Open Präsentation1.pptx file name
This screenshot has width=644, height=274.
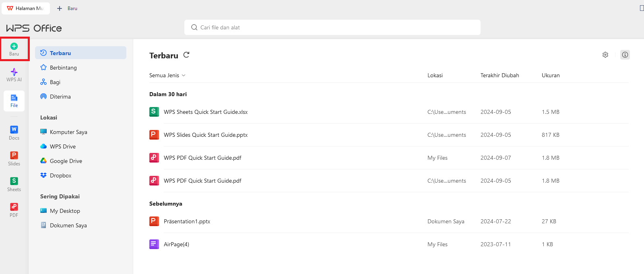click(x=187, y=221)
